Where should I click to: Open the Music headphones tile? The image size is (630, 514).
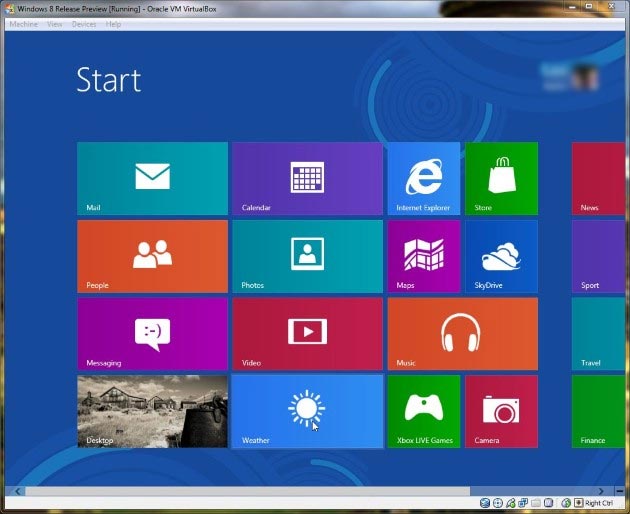click(x=462, y=333)
